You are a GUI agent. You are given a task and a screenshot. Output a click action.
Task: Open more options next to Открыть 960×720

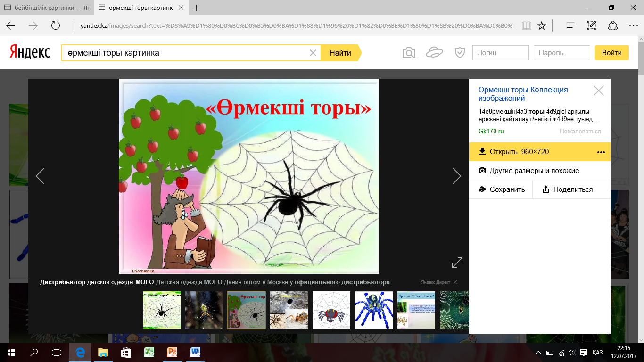pyautogui.click(x=601, y=152)
